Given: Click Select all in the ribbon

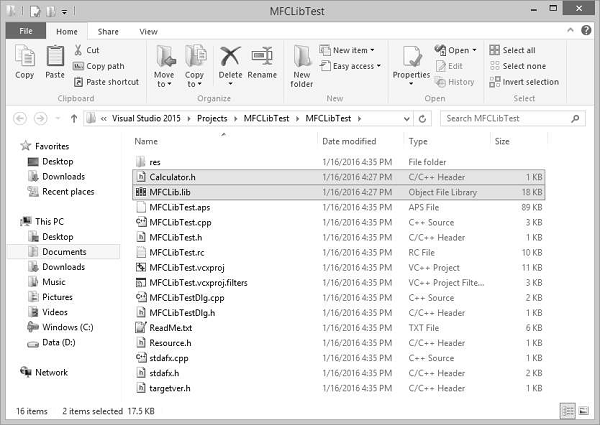Looking at the screenshot, I should [x=512, y=50].
